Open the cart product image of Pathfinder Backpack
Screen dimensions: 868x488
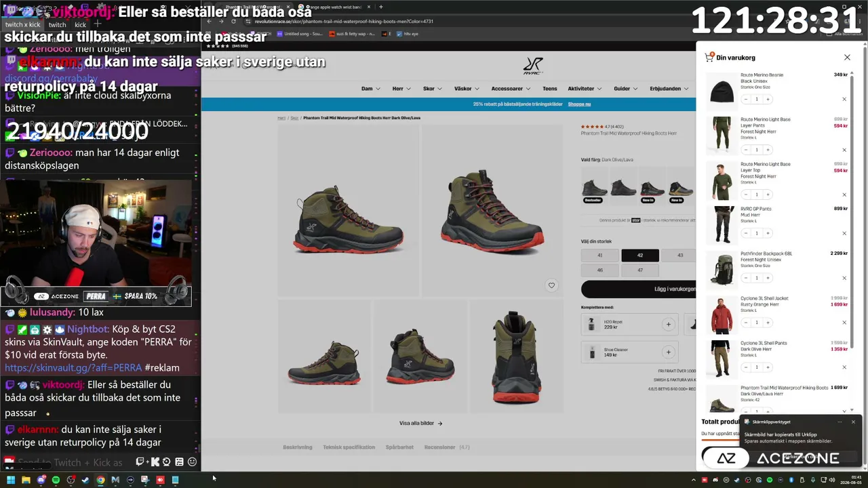click(x=722, y=269)
